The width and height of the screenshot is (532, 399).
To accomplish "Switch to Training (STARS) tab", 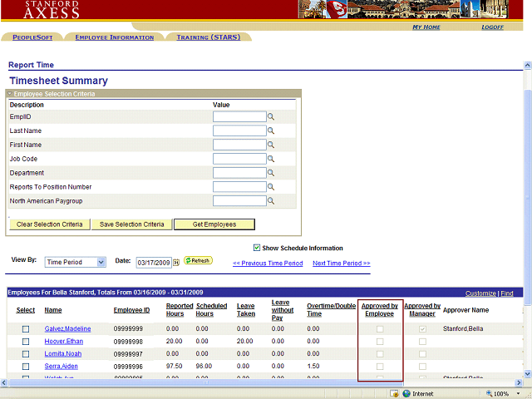I will (208, 37).
